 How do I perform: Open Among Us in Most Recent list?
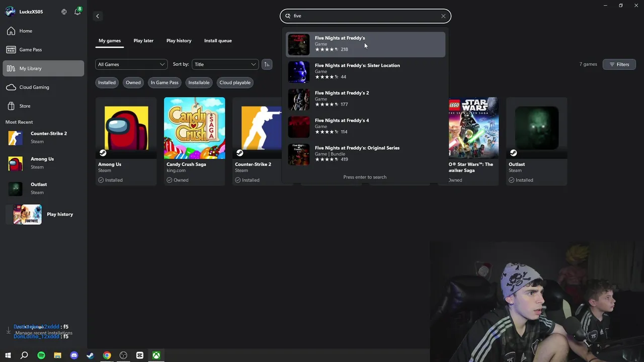point(43,163)
